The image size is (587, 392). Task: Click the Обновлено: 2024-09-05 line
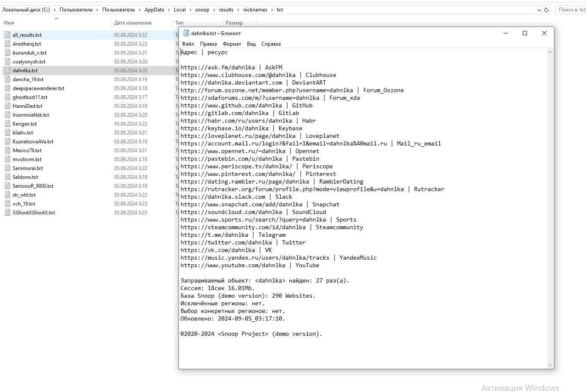[233, 319]
